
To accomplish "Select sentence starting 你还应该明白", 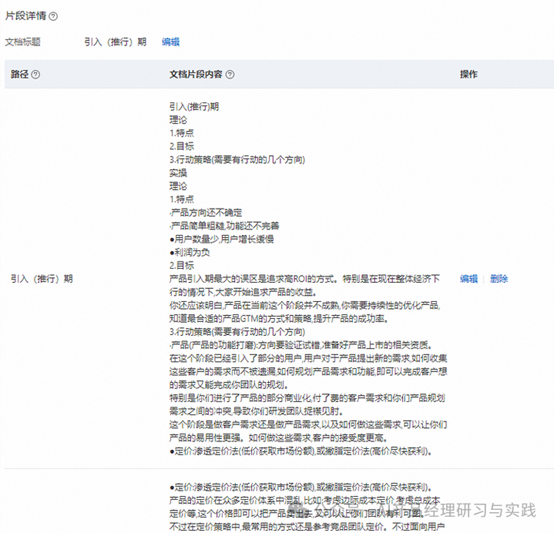I will point(305,312).
